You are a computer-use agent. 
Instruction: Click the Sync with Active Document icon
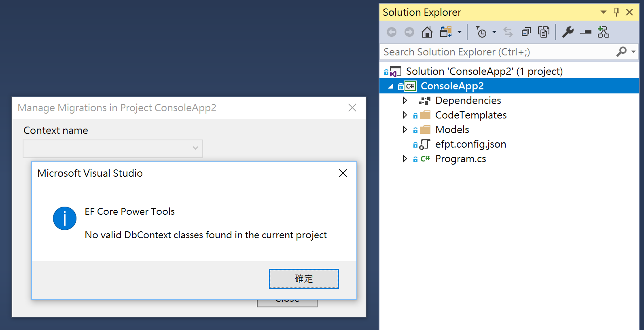508,32
